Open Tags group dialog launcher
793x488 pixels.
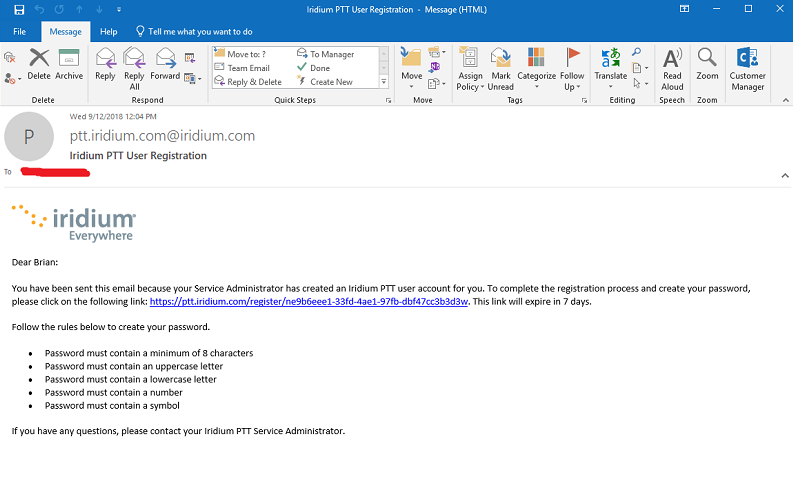pyautogui.click(x=584, y=100)
